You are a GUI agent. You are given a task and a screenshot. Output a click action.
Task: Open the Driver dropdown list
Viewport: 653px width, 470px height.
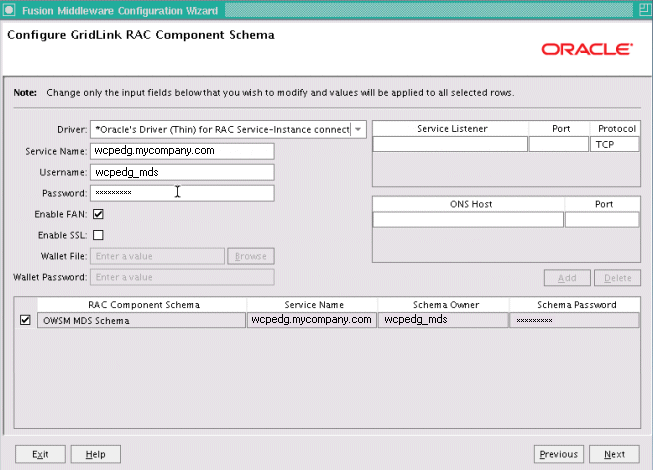(358, 129)
